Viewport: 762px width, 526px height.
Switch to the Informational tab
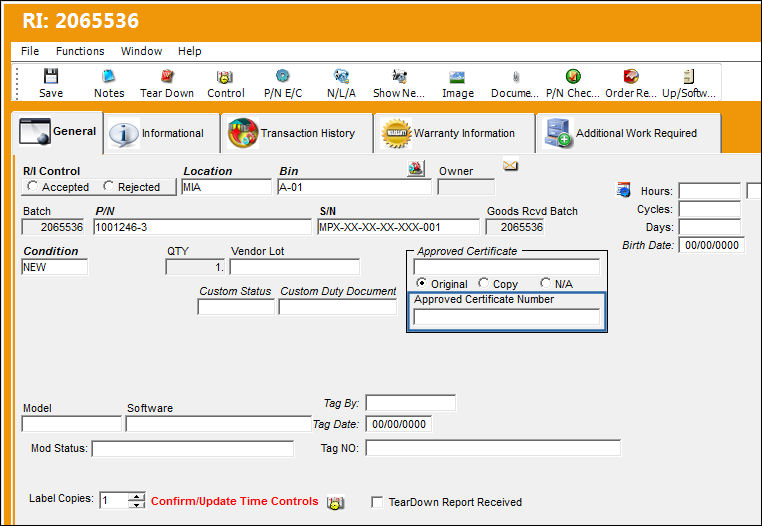point(162,133)
